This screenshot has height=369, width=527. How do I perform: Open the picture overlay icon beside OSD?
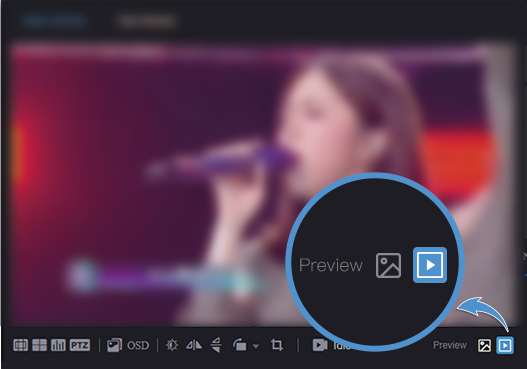click(x=115, y=345)
